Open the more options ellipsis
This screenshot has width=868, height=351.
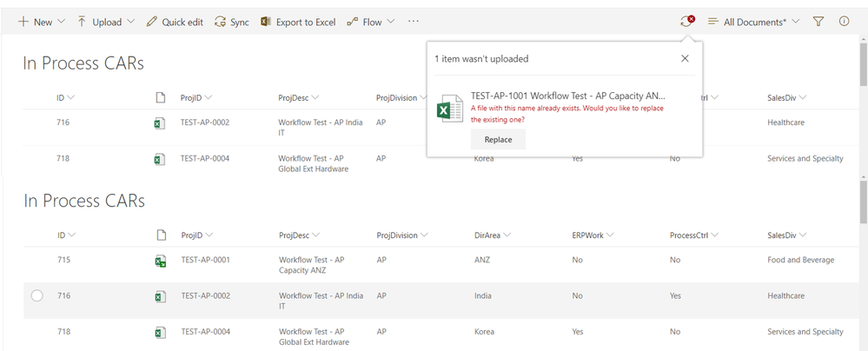413,22
